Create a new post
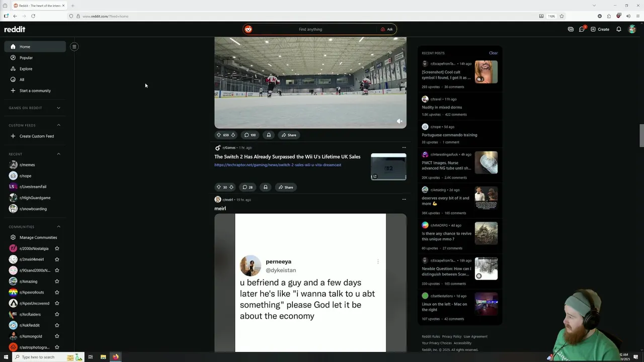The image size is (644, 362). (600, 29)
